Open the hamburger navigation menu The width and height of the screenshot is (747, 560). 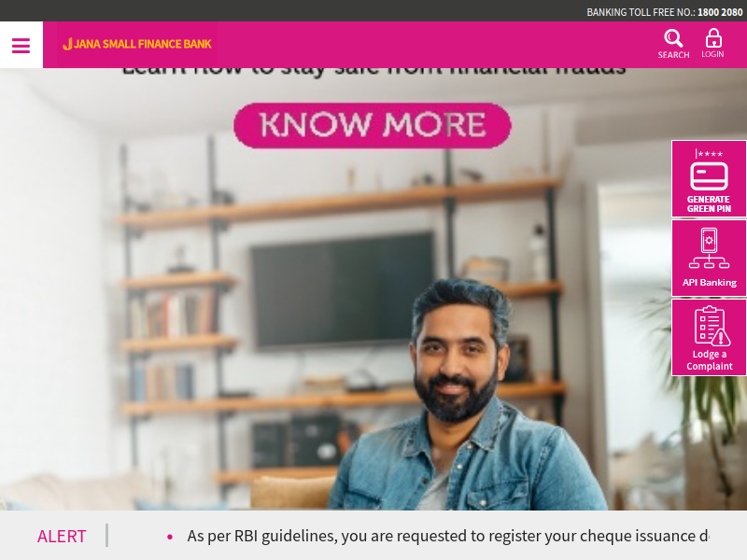(21, 45)
